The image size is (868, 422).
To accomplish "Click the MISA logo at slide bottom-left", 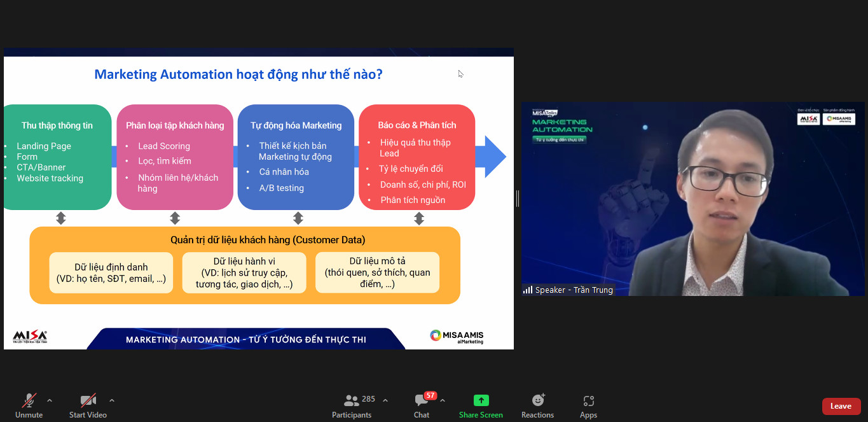I will click(30, 337).
